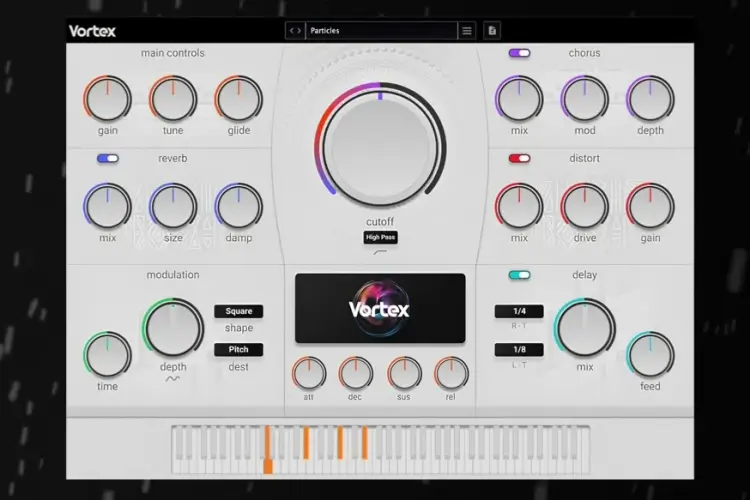The height and width of the screenshot is (500, 750).
Task: Click the Vortex logo in header
Action: (92, 31)
